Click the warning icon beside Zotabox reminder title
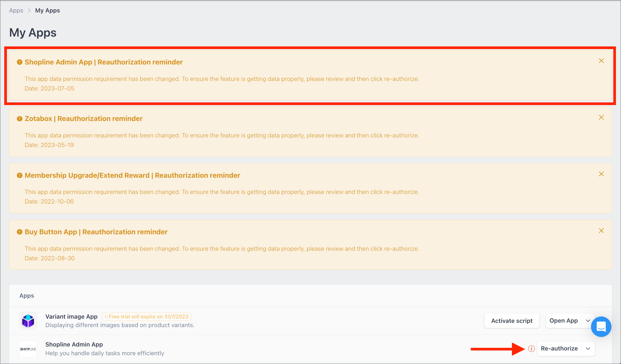621x364 pixels. 19,119
